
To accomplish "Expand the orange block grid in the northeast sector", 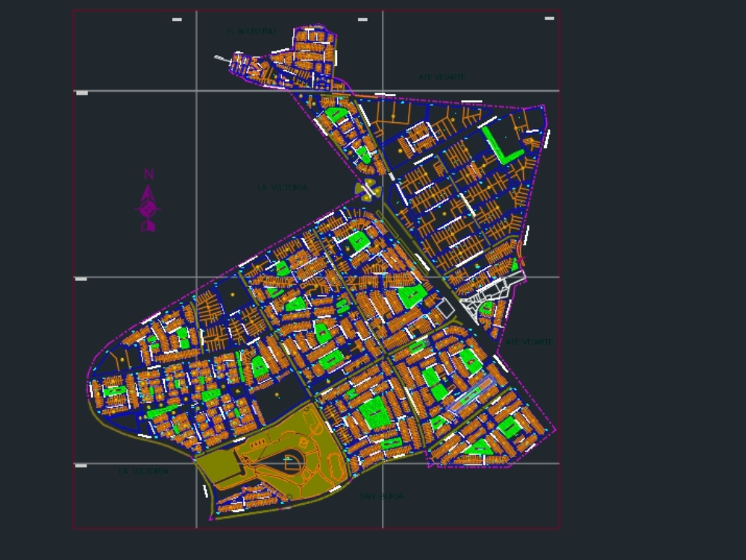I will click(463, 172).
